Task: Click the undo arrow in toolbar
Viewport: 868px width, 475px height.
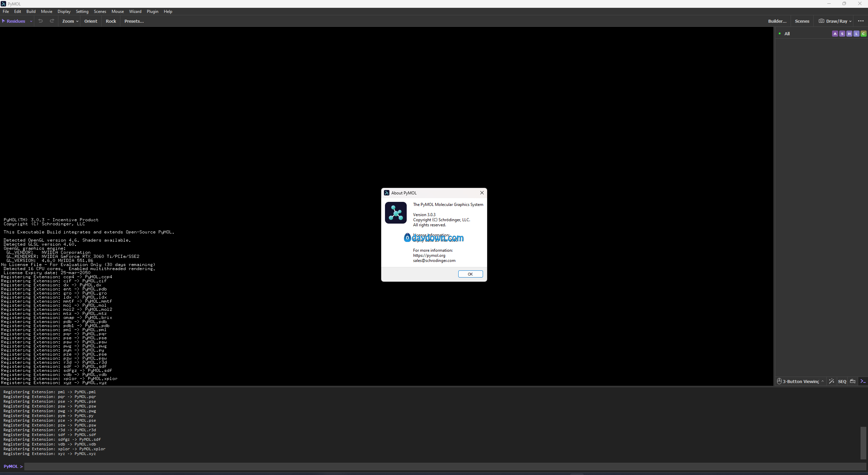Action: pyautogui.click(x=40, y=21)
